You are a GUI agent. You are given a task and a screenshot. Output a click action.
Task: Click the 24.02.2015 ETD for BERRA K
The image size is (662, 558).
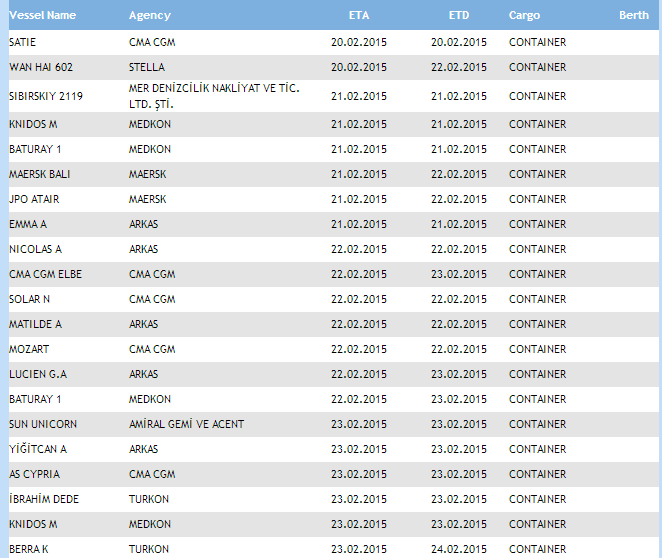click(x=458, y=549)
